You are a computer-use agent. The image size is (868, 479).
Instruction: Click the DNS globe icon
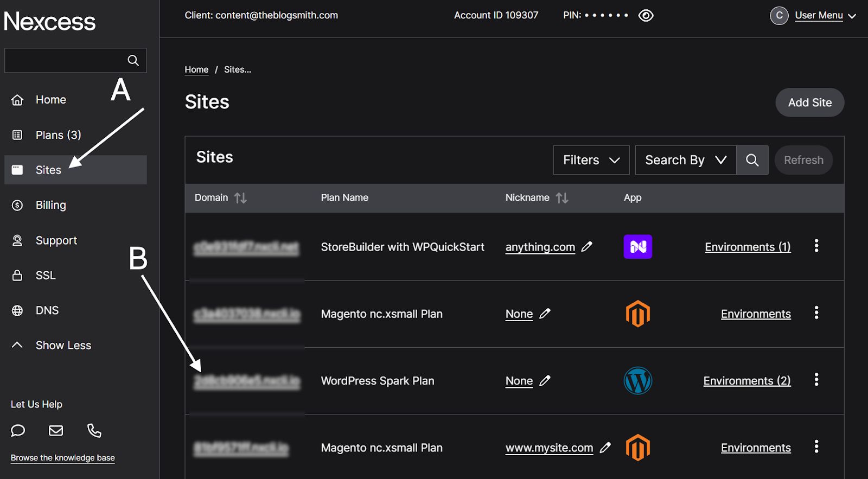tap(17, 310)
